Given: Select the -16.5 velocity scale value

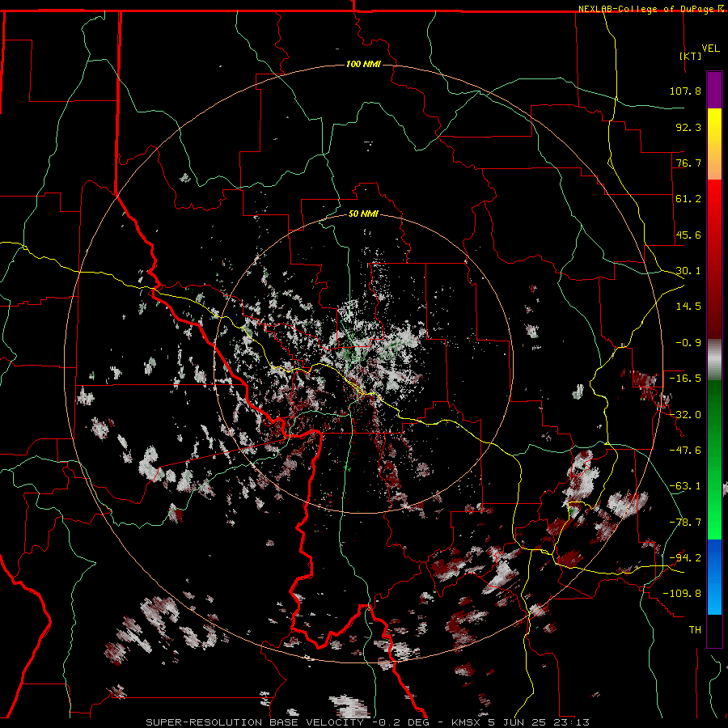Looking at the screenshot, I should coord(685,379).
